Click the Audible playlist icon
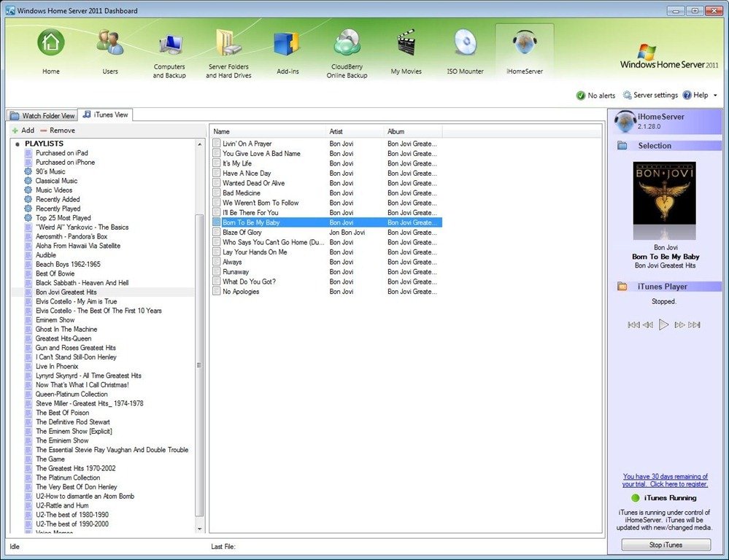729x560 pixels. tap(28, 255)
